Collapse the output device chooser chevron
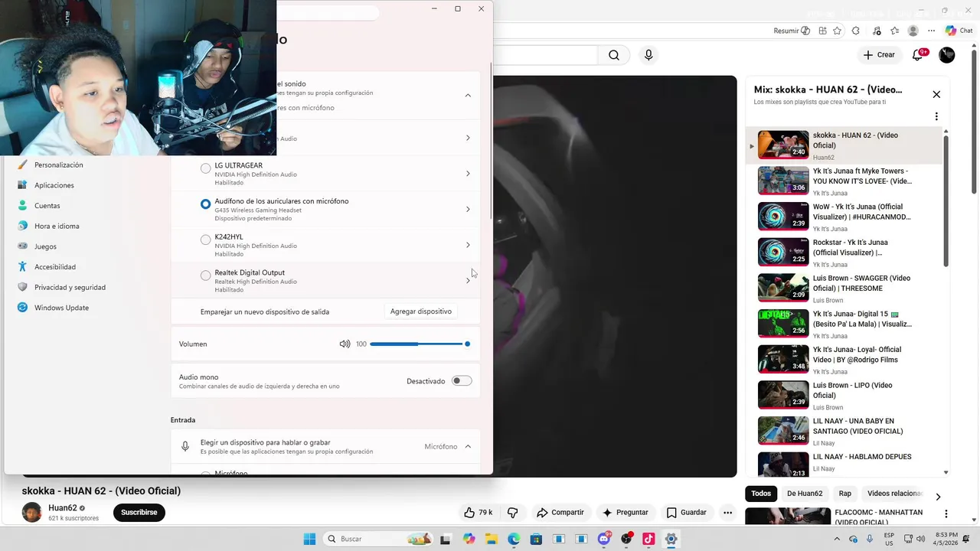Image resolution: width=980 pixels, height=551 pixels. [x=468, y=95]
